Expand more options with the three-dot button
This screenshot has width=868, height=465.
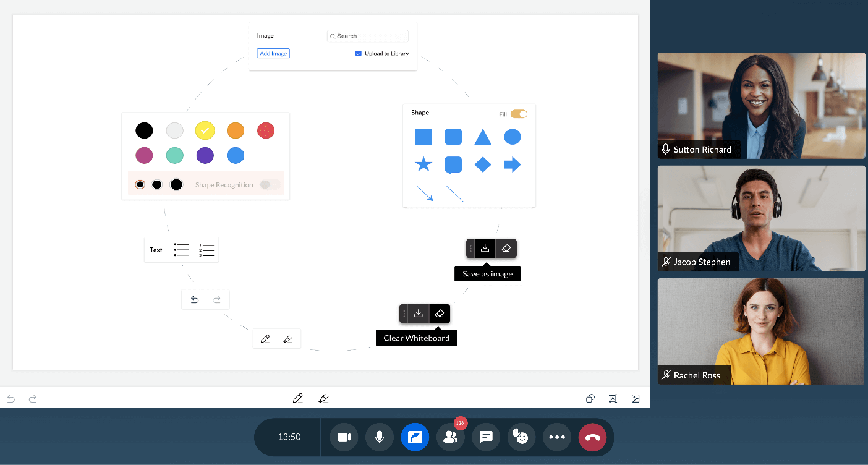tap(557, 437)
